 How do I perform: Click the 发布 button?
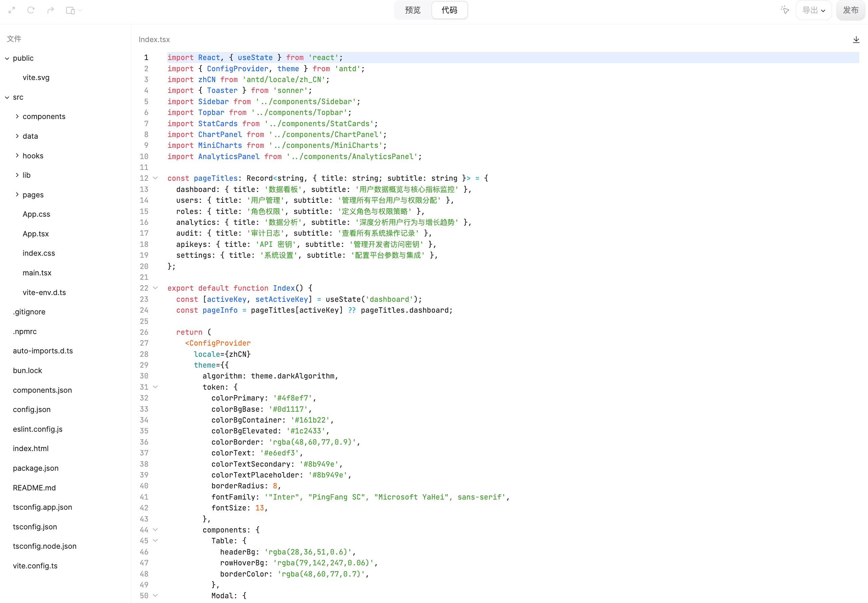[x=851, y=10]
